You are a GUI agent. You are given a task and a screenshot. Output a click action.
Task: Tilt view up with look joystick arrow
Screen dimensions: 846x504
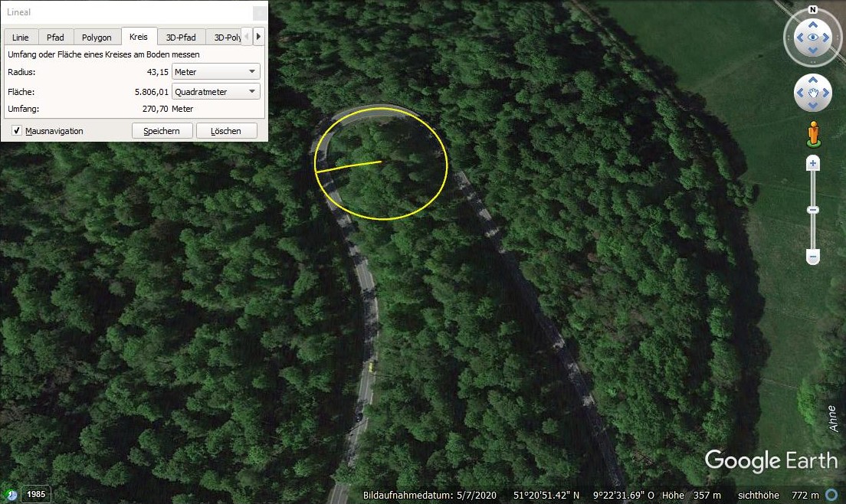812,22
